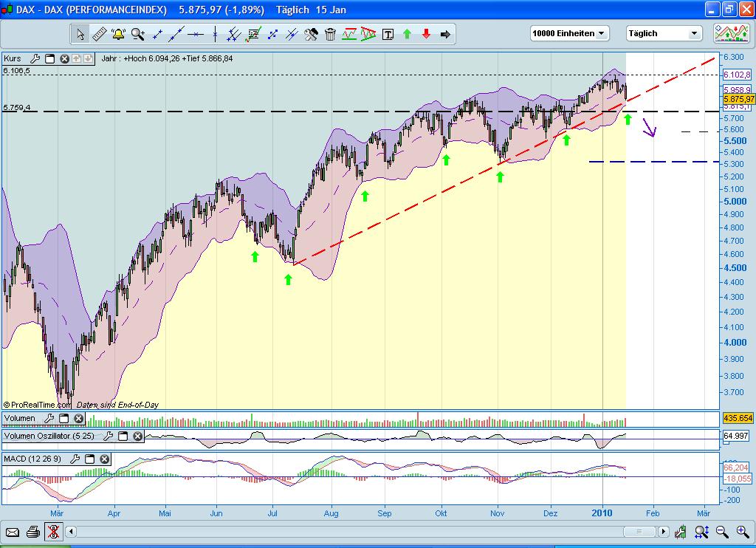Select the text annotation tool
The height and width of the screenshot is (548, 756).
click(x=388, y=34)
